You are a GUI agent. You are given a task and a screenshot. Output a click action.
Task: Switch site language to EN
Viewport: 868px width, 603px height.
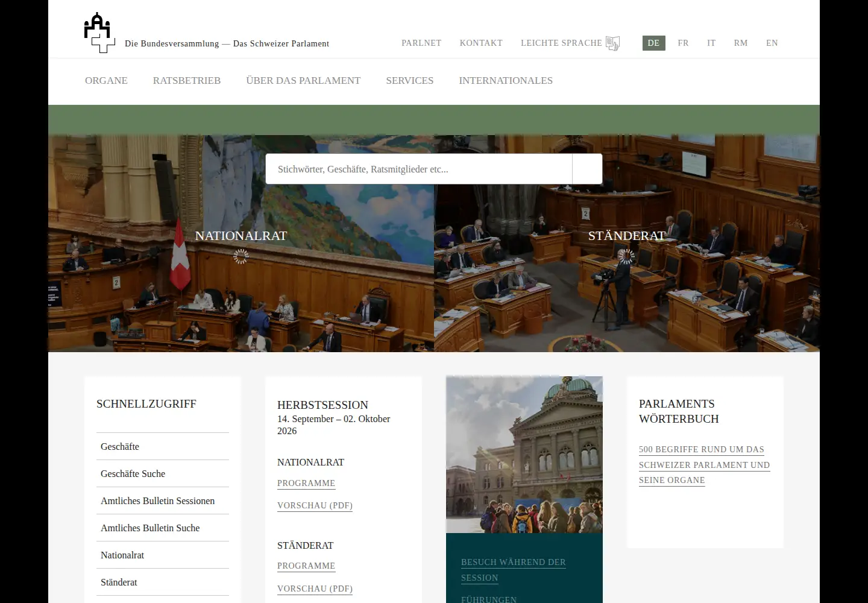pyautogui.click(x=772, y=43)
